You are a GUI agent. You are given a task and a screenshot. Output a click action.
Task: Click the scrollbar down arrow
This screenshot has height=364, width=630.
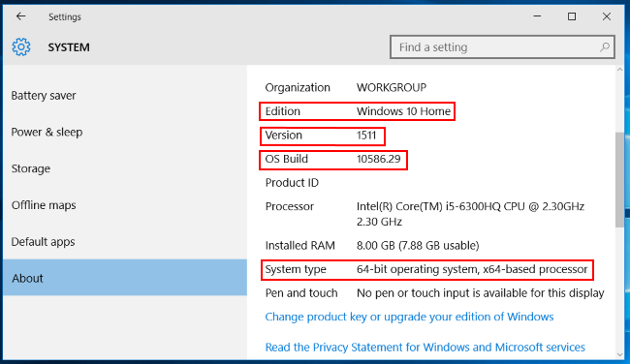point(619,354)
